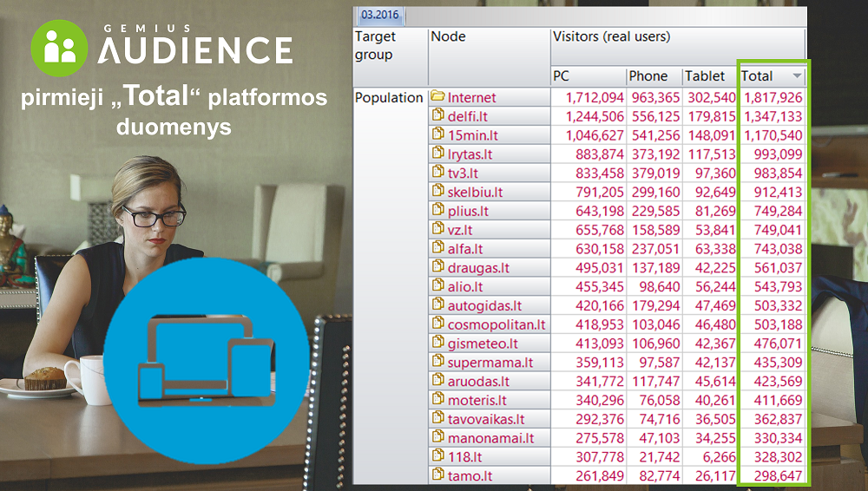Click the vz.lt page icon
This screenshot has width=868, height=491.
point(437,229)
